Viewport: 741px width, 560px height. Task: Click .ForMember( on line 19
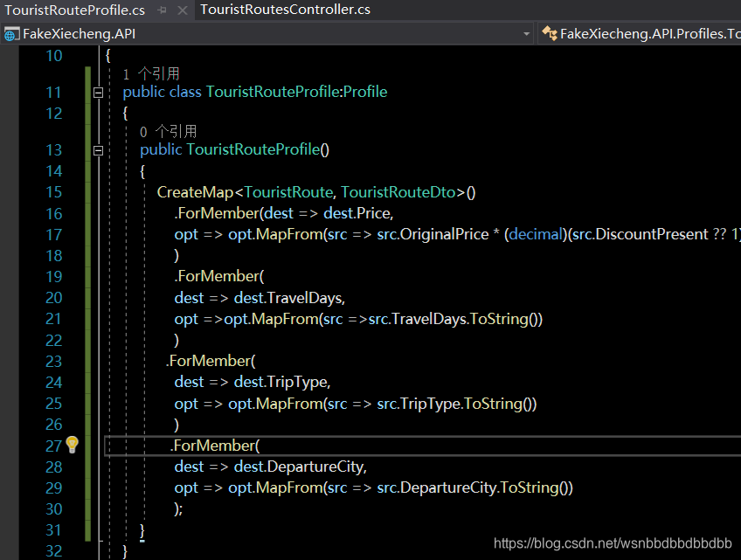[219, 276]
